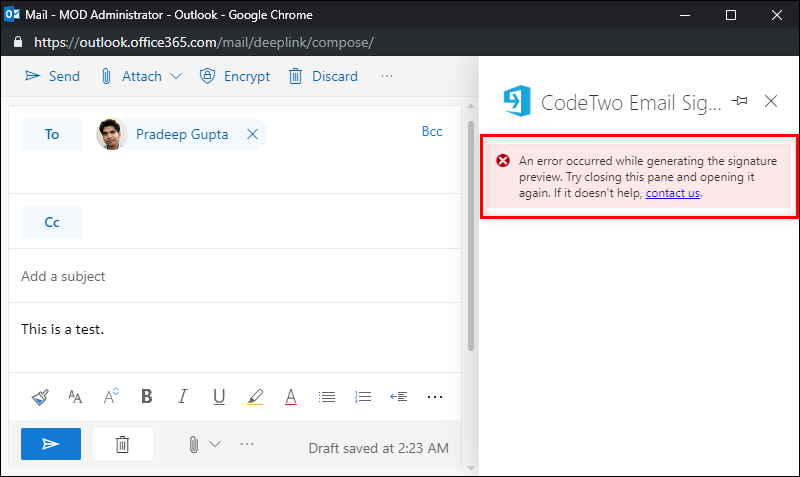Click the browser address URL

(x=204, y=42)
